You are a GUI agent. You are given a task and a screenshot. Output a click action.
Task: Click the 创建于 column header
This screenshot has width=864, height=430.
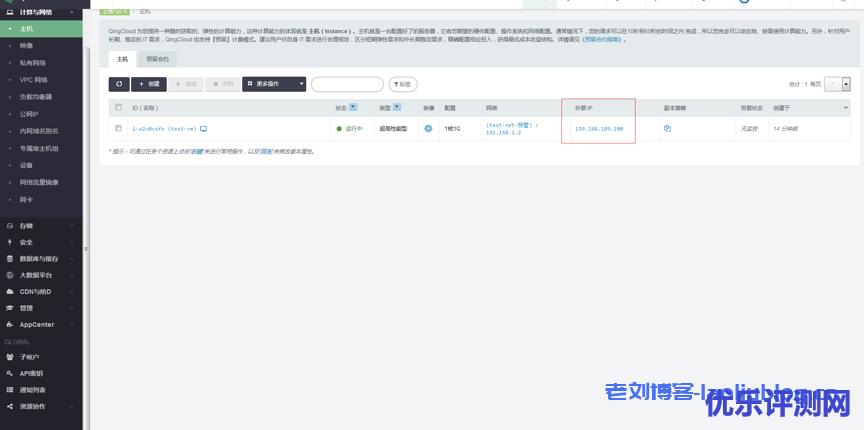(781, 108)
